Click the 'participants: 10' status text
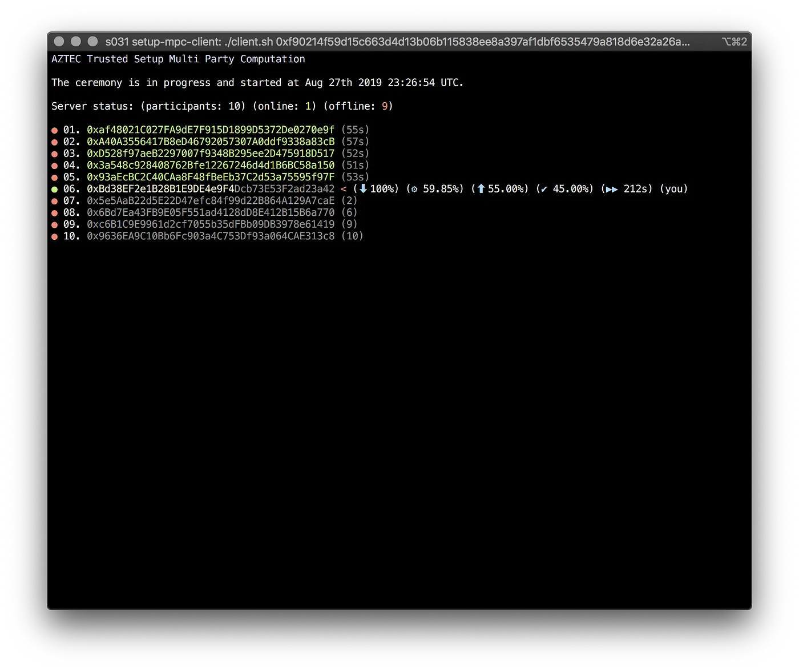This screenshot has height=672, width=799. coord(193,106)
